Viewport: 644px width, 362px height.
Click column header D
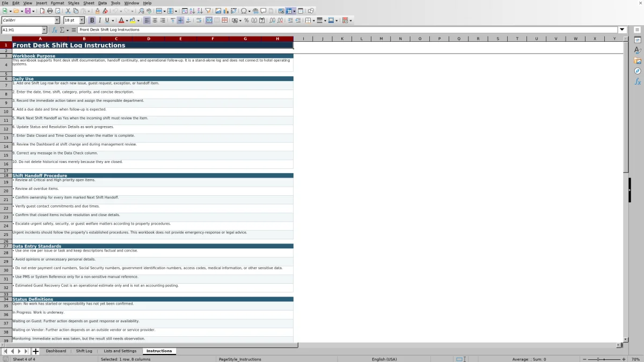pyautogui.click(x=149, y=39)
